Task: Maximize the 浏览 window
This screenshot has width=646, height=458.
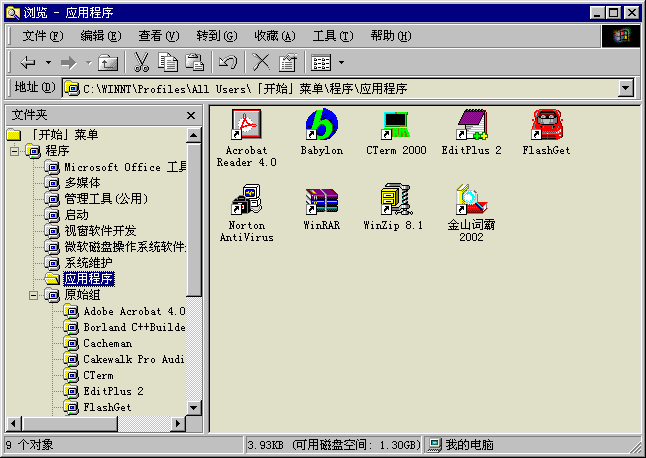Action: click(x=613, y=13)
